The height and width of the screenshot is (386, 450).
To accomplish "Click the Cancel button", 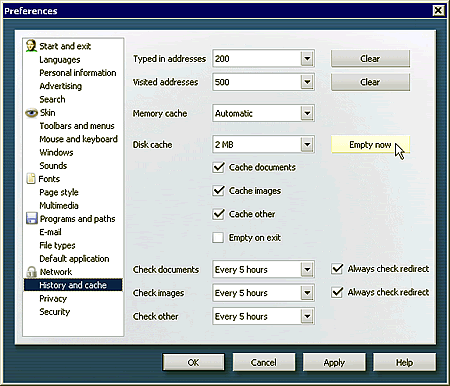I will pos(264,362).
